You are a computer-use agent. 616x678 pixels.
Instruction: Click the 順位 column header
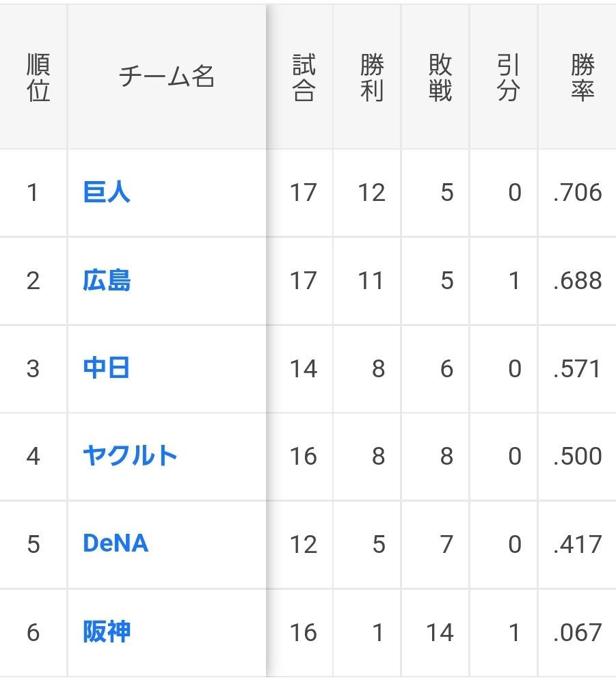pos(38,77)
